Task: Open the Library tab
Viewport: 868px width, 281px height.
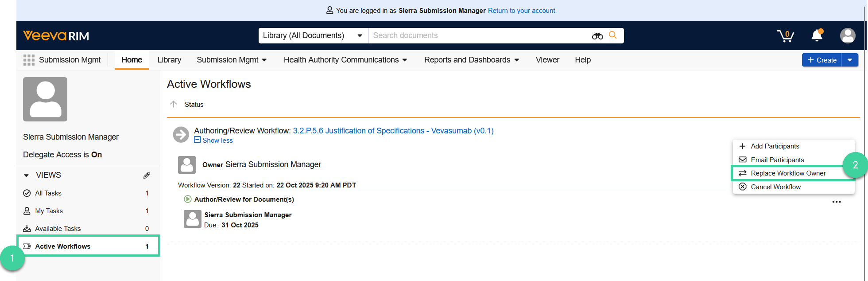Action: tap(170, 60)
